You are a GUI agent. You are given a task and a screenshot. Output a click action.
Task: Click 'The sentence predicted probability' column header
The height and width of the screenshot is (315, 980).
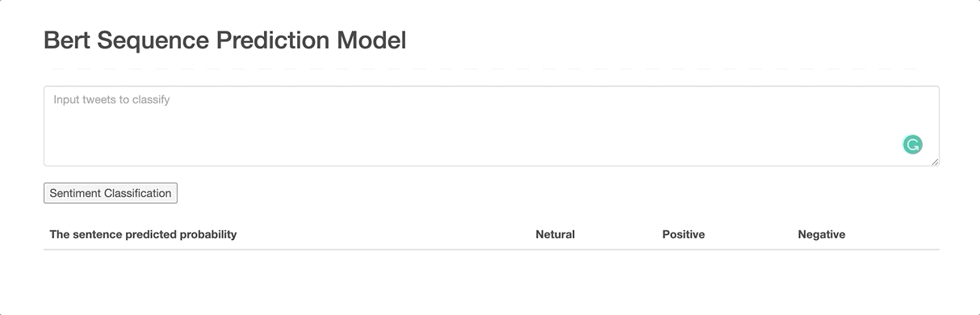pyautogui.click(x=143, y=234)
